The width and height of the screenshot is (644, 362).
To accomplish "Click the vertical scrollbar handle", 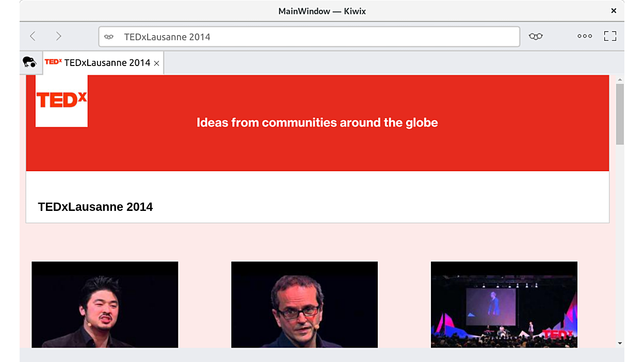I will 620,113.
